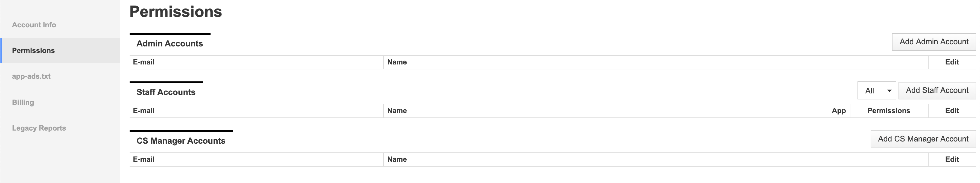Click the App column header
The height and width of the screenshot is (183, 980).
pos(838,111)
